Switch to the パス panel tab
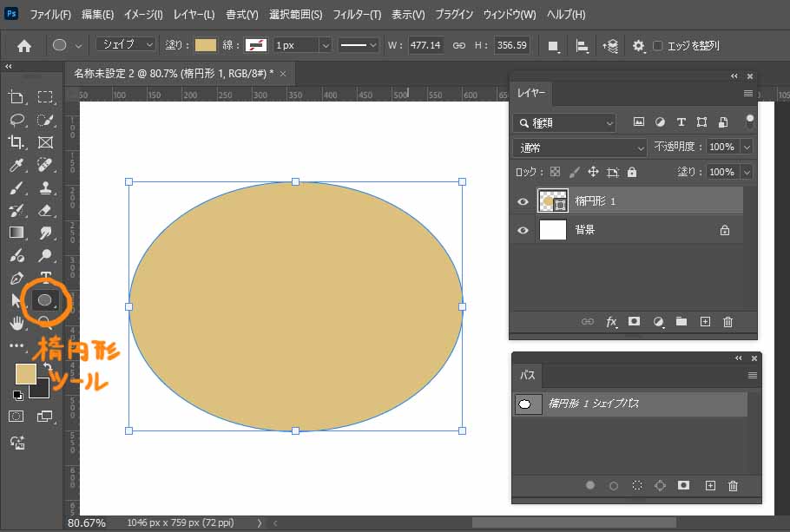This screenshot has width=790, height=532. pos(528,376)
